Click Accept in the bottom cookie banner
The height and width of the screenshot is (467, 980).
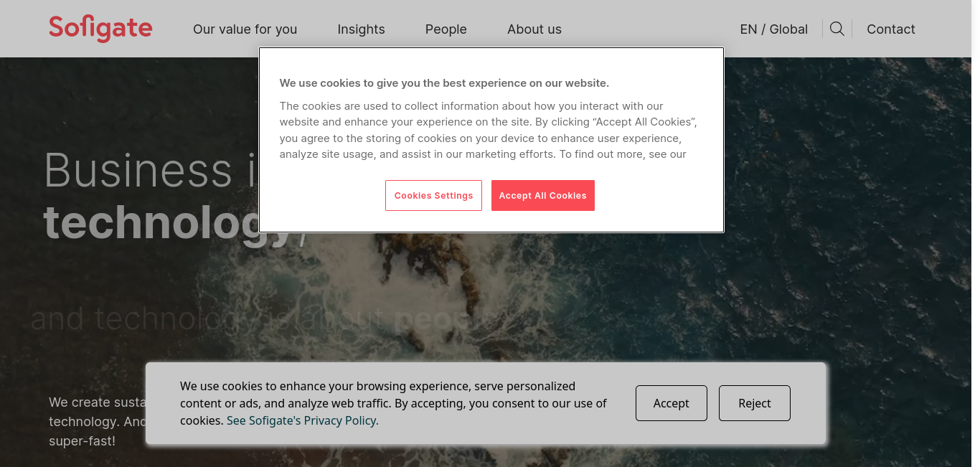[671, 403]
